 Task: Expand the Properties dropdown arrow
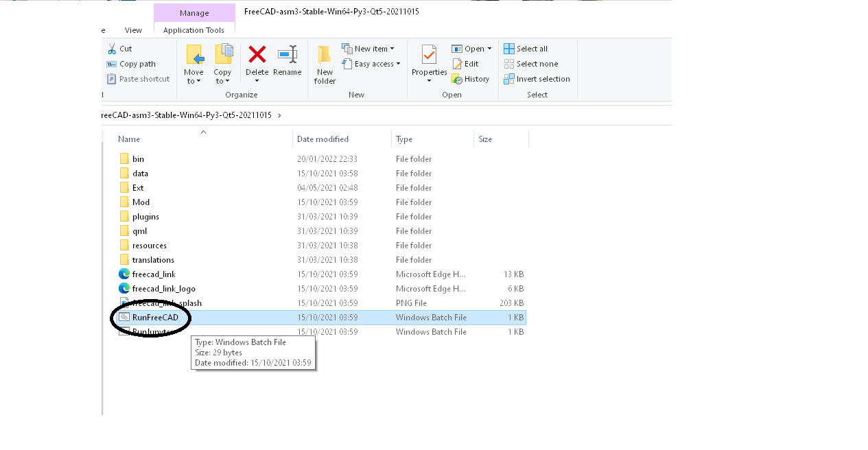point(430,81)
